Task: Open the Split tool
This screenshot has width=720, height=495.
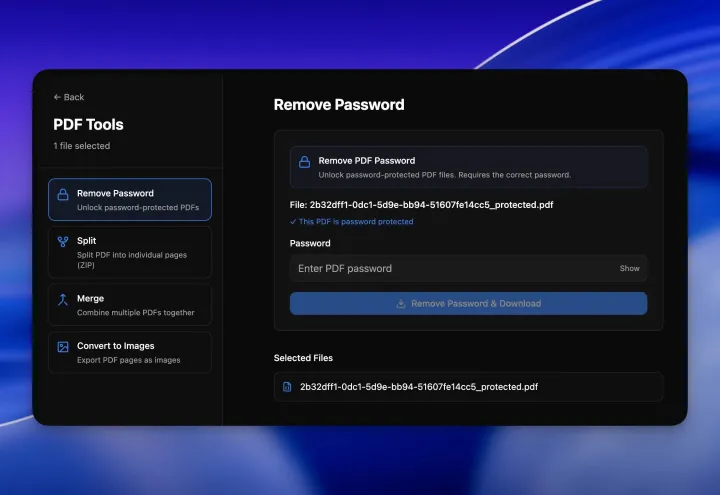Action: click(130, 252)
